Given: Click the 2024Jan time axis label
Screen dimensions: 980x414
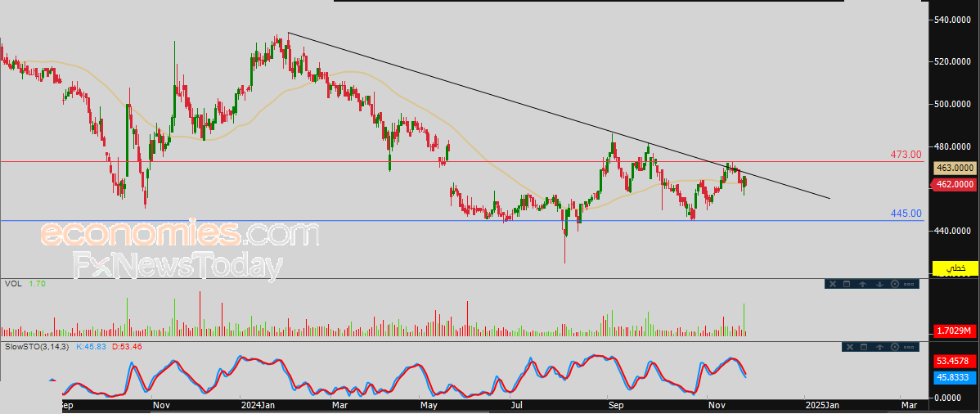Looking at the screenshot, I should point(258,405).
